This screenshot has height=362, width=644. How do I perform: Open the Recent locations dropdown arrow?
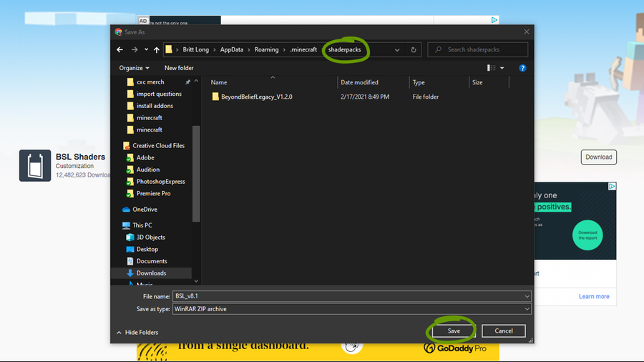coord(146,50)
